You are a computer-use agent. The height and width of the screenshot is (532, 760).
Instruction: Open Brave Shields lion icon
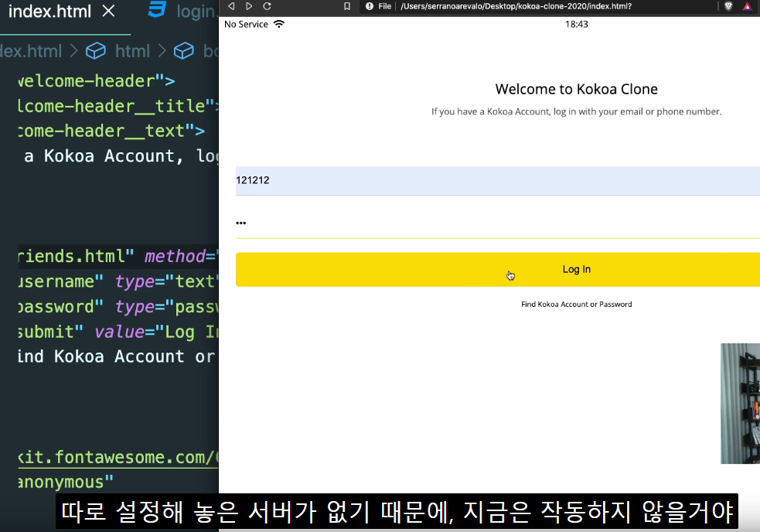(x=728, y=6)
